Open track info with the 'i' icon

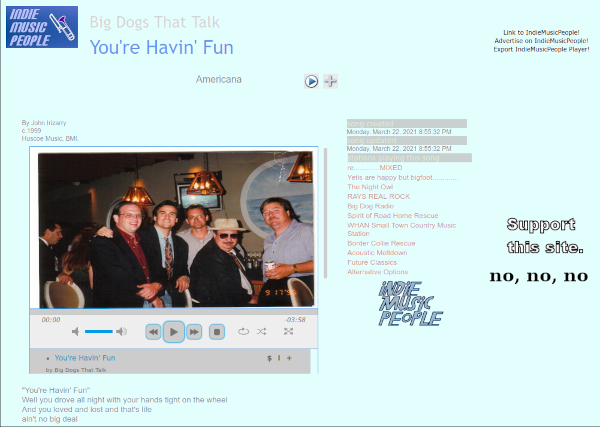279,358
